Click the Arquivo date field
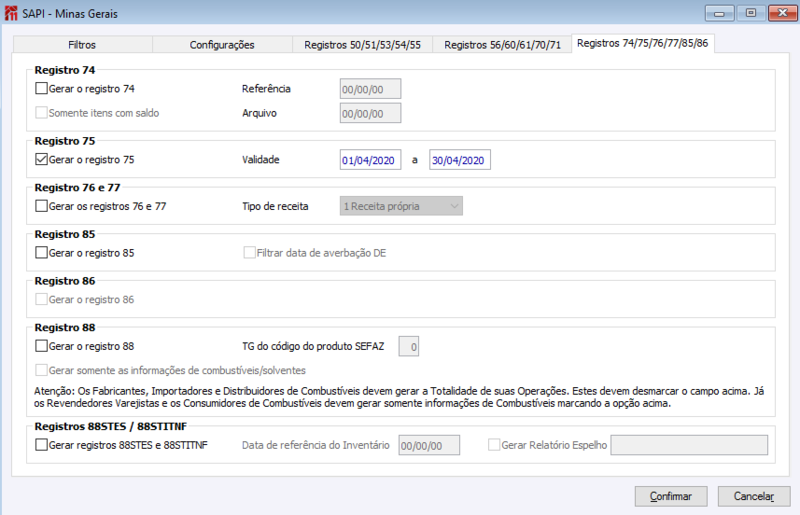The width and height of the screenshot is (800, 515). (x=370, y=113)
